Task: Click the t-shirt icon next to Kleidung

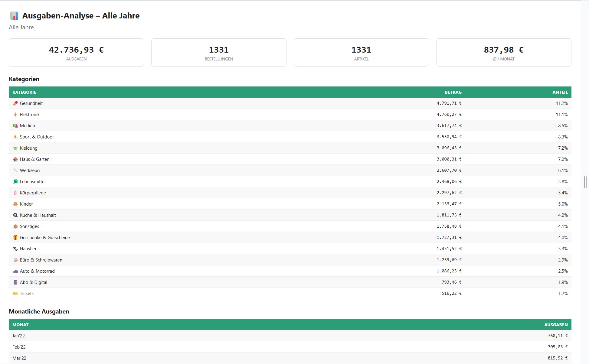Action: pos(15,148)
